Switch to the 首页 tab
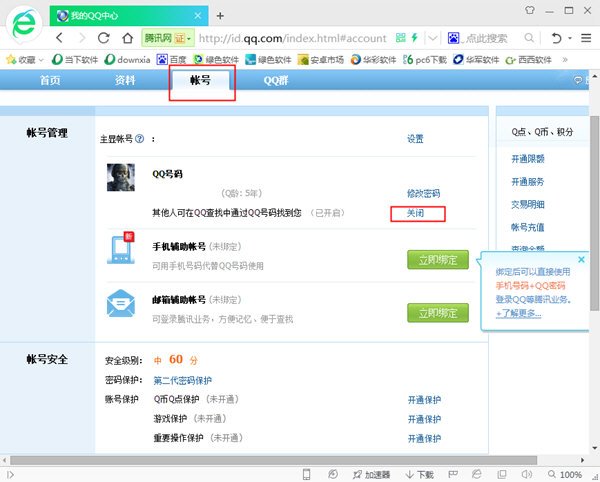Viewport: 600px width, 482px height. coord(50,80)
